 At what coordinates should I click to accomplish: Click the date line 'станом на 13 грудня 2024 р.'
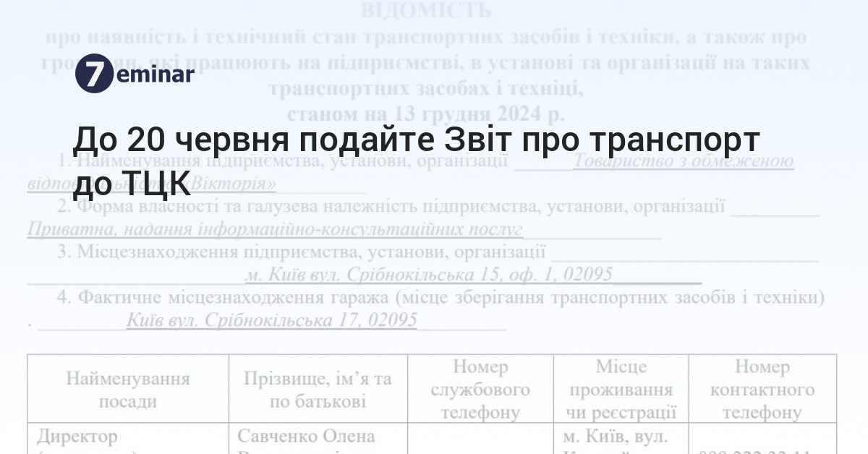click(428, 113)
